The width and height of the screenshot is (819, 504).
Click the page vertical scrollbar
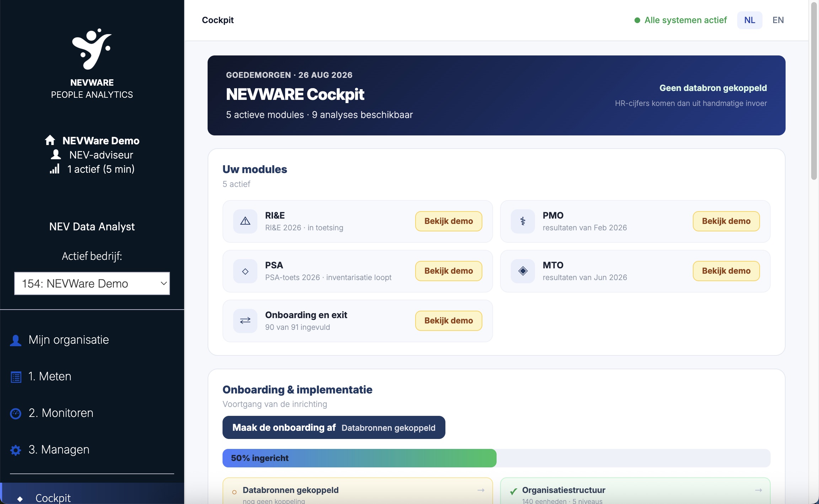point(814,92)
